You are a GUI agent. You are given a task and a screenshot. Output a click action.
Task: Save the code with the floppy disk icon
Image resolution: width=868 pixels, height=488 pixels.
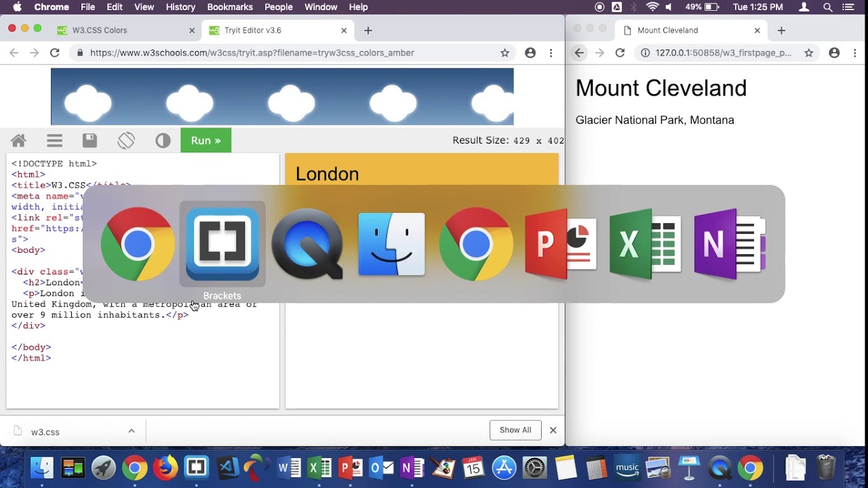(x=90, y=140)
